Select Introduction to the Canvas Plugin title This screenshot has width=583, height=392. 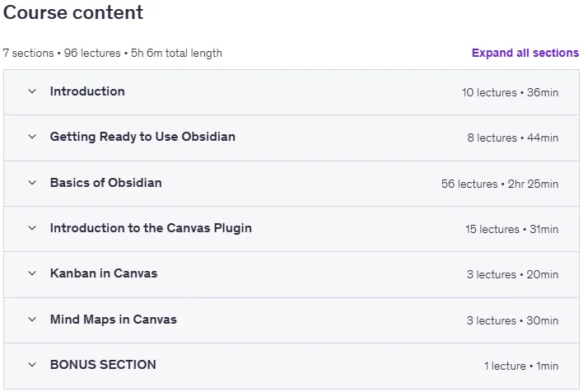tap(151, 228)
